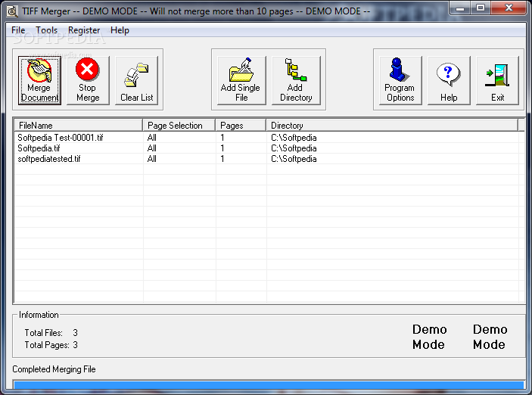Click the blue merge progress bar
Viewport: 532px width, 395px height.
click(269, 385)
